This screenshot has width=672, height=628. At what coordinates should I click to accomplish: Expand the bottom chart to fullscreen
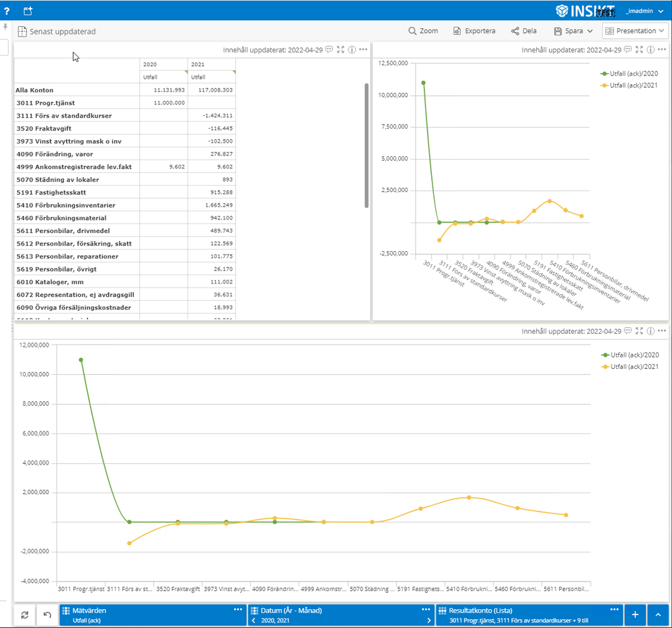[639, 331]
